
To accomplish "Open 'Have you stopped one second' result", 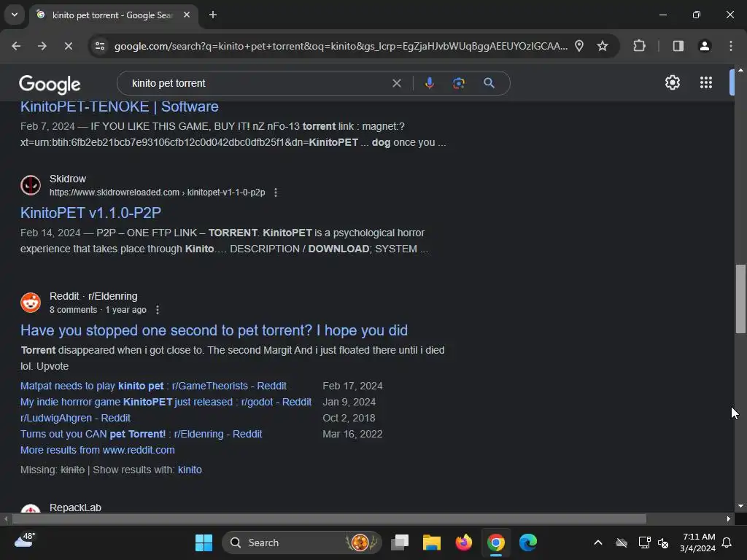I will (214, 330).
